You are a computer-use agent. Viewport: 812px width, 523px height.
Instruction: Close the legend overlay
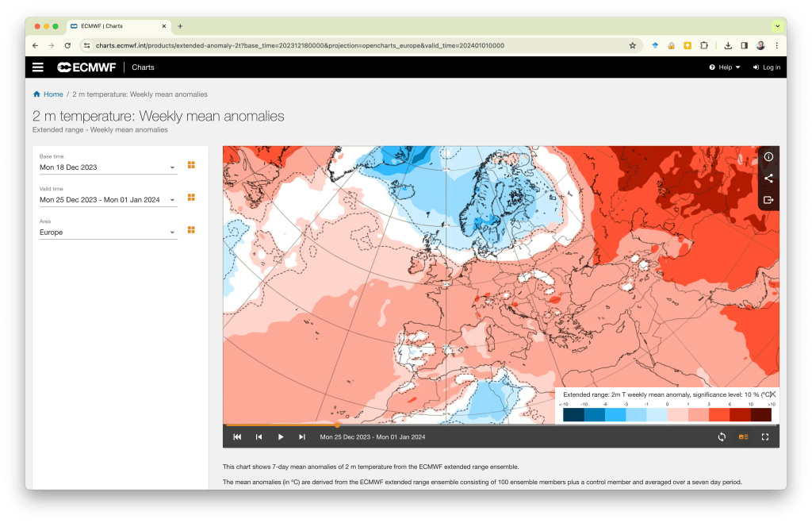click(x=772, y=394)
